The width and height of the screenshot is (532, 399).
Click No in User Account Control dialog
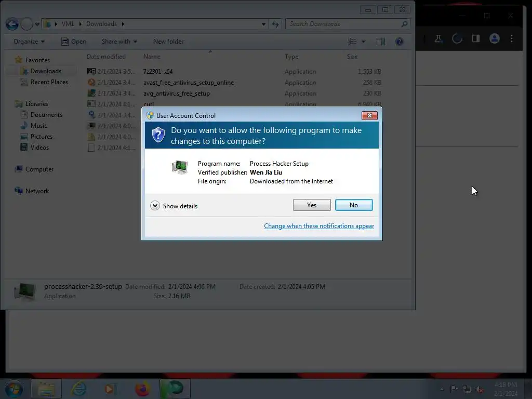coord(354,205)
